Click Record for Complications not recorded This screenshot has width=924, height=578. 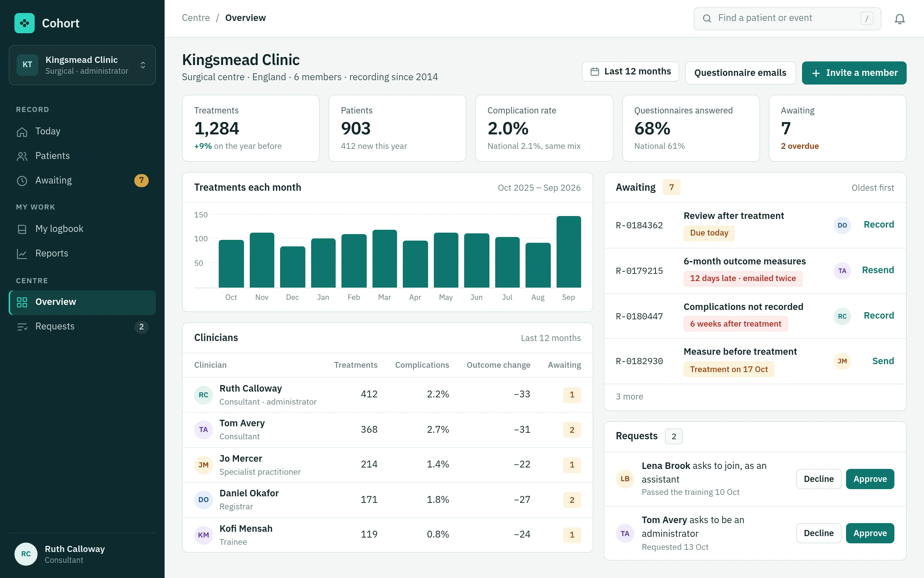click(x=879, y=316)
